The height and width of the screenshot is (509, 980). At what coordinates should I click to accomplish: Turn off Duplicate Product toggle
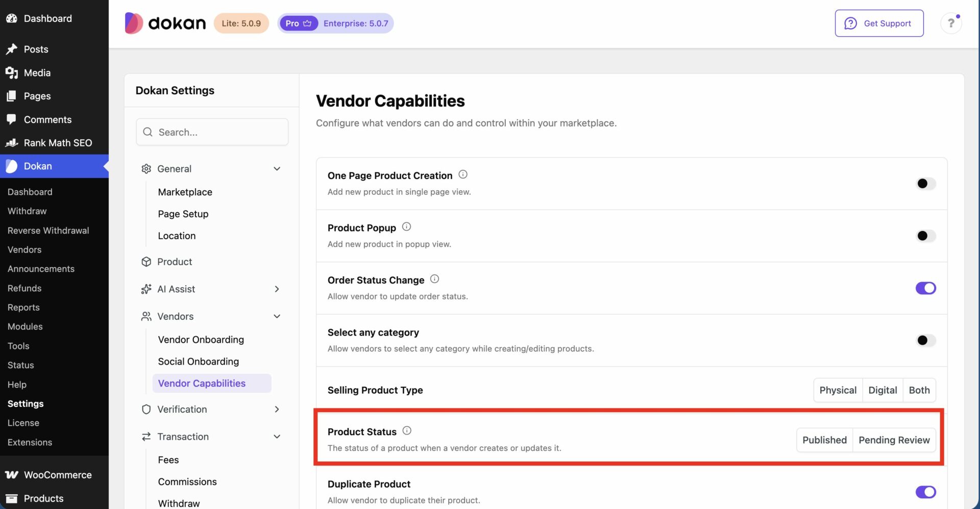click(x=926, y=492)
